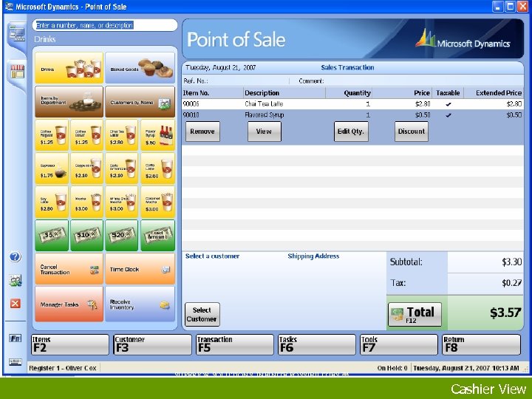Click On Hold: 0 status entry
The width and height of the screenshot is (532, 399).
pyautogui.click(x=392, y=368)
